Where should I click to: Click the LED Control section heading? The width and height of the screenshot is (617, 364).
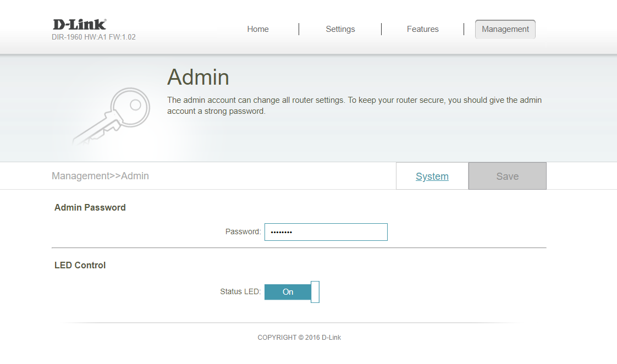[x=80, y=265]
